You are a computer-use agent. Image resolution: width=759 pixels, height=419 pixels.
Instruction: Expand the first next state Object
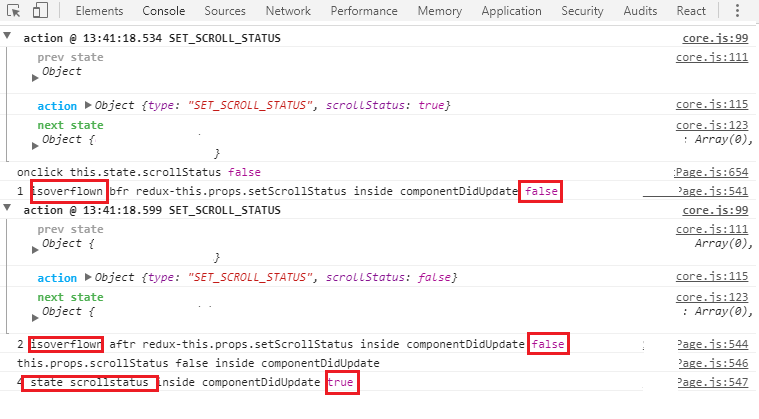click(x=35, y=146)
